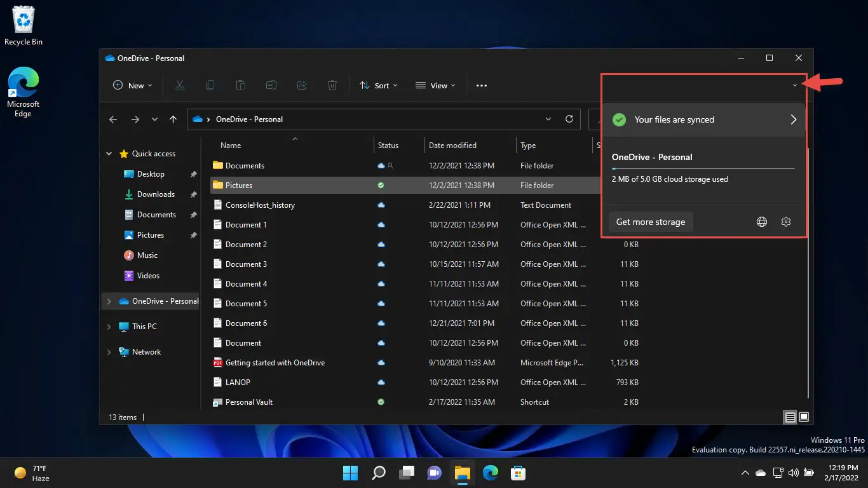Select Downloads in Quick access

coord(156,194)
